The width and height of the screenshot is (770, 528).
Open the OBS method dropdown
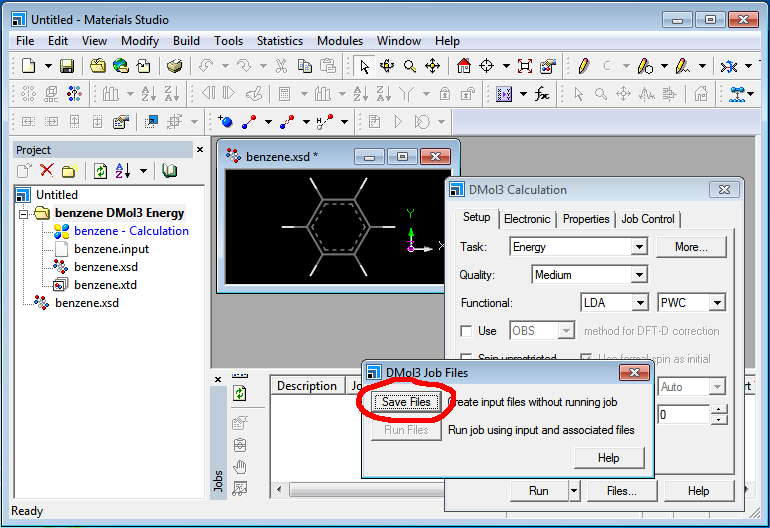(566, 331)
